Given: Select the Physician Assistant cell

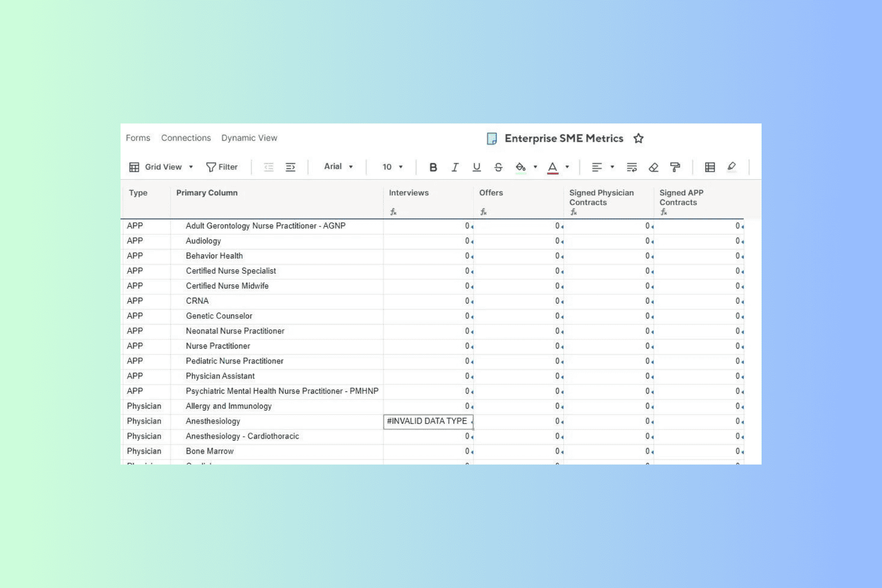Looking at the screenshot, I should coord(277,376).
